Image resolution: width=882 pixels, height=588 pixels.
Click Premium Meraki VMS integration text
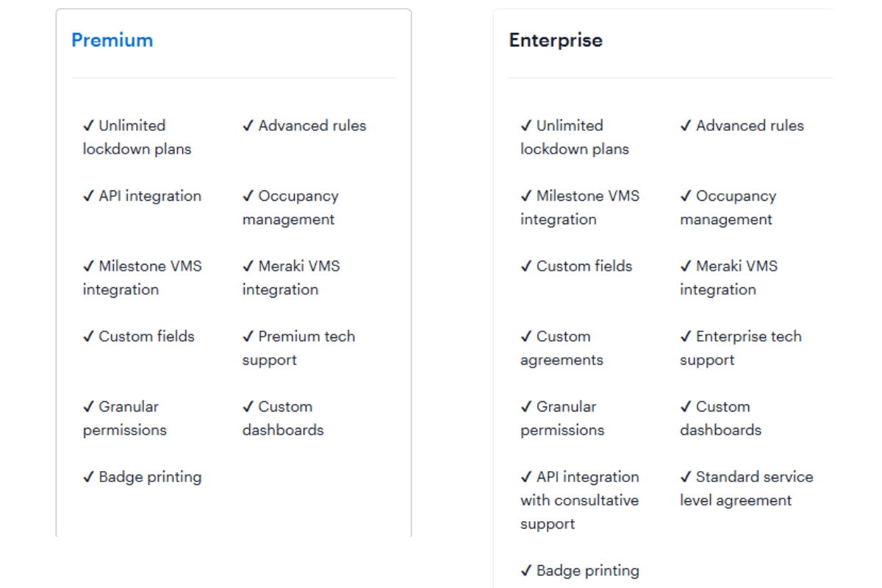[291, 278]
